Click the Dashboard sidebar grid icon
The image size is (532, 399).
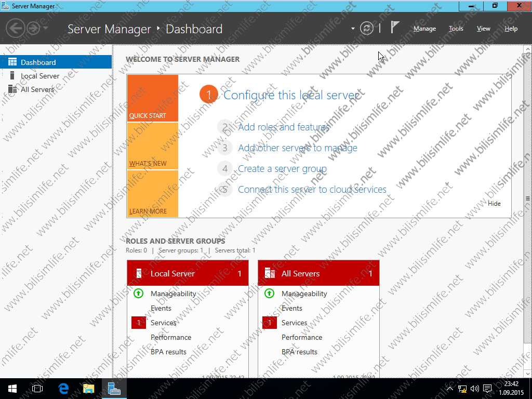[x=12, y=62]
